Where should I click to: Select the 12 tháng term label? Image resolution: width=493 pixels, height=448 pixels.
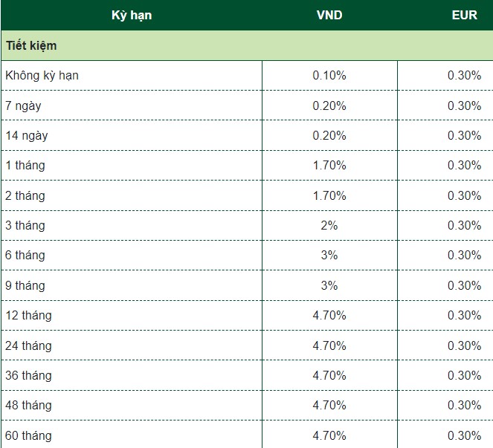click(28, 315)
